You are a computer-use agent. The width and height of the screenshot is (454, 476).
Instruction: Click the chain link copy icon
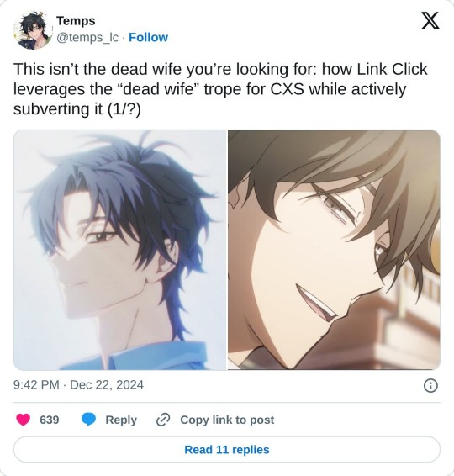click(x=163, y=420)
